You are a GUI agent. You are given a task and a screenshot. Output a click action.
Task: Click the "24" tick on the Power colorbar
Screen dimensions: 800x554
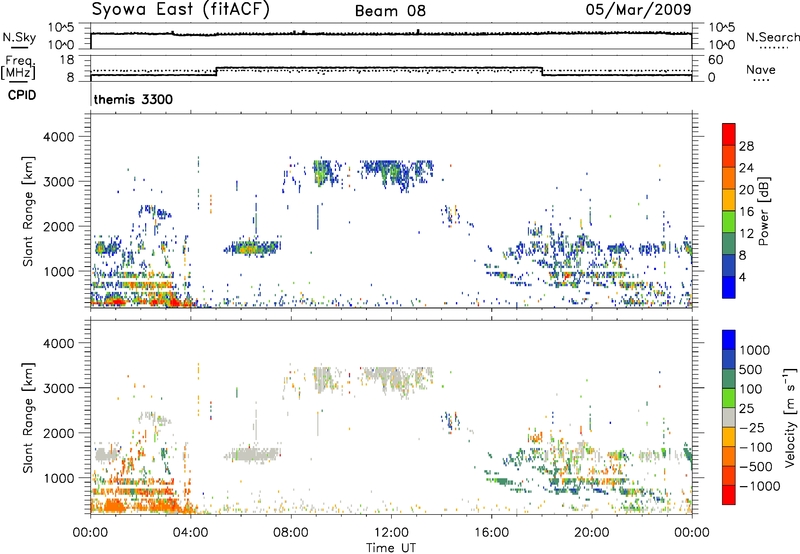[x=746, y=168]
